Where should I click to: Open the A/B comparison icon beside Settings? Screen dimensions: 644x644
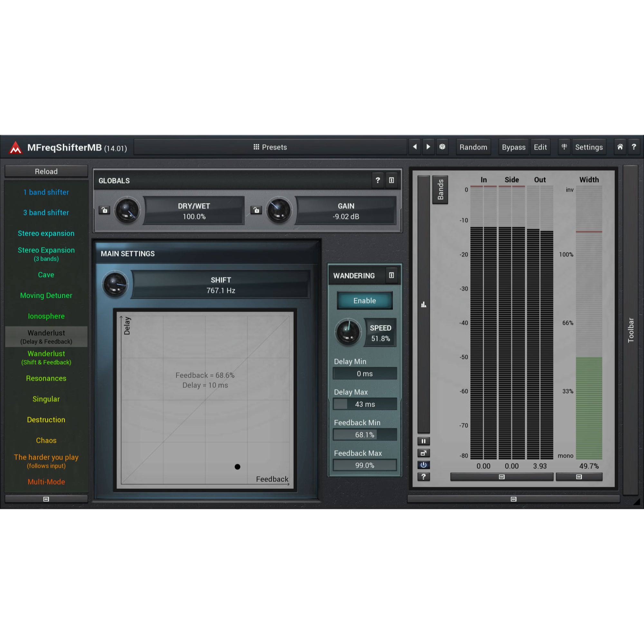click(x=564, y=147)
